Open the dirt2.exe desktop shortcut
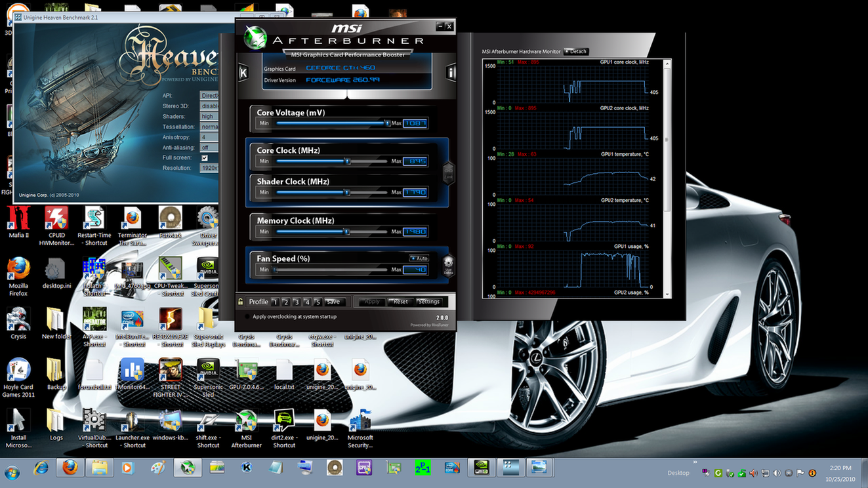Viewport: 868px width, 488px height. (284, 429)
